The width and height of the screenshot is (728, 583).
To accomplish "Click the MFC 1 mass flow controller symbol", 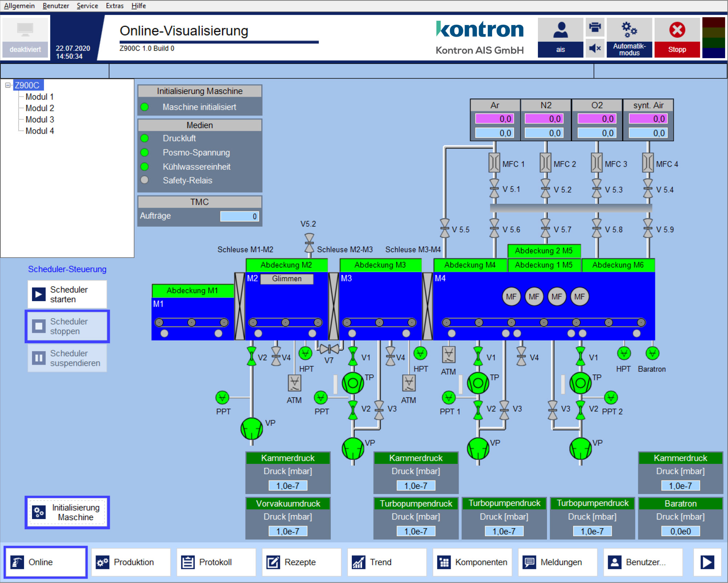I will [x=494, y=163].
